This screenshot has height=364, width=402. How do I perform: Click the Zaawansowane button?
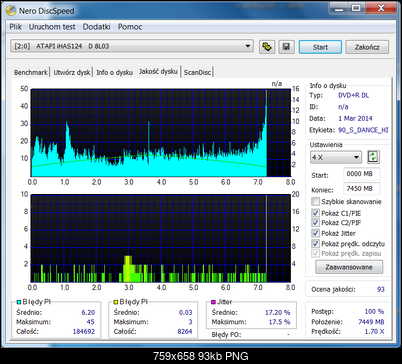pos(349,267)
